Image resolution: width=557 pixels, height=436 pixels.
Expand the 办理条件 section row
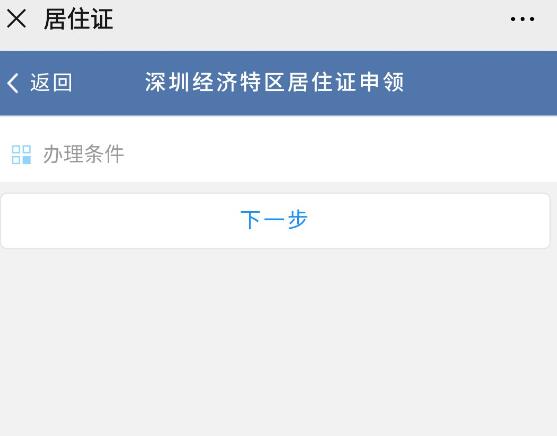pyautogui.click(x=278, y=154)
